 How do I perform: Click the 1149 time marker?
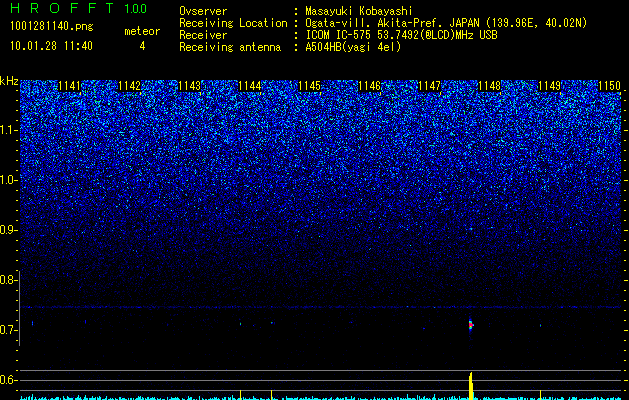tap(549, 86)
